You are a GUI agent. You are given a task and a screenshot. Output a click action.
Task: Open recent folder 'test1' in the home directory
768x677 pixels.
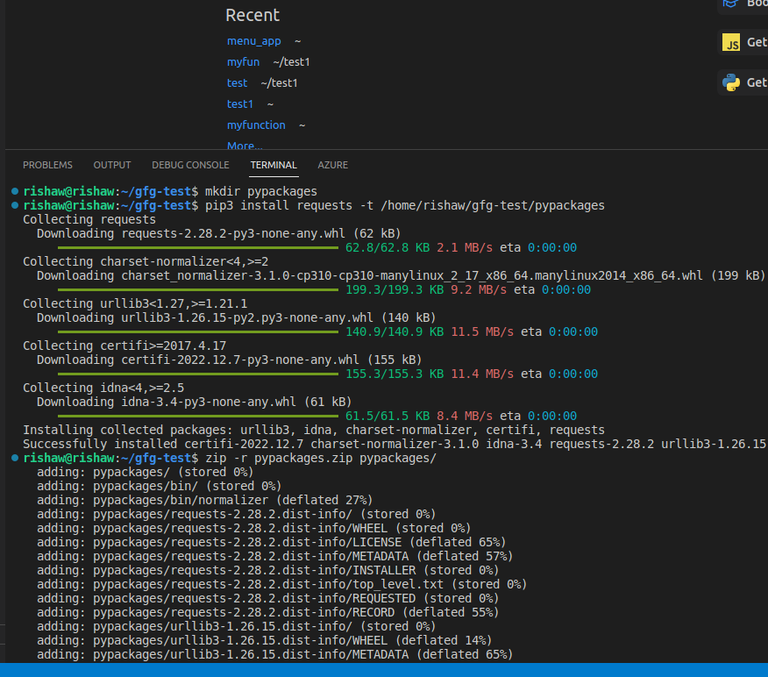(x=240, y=104)
